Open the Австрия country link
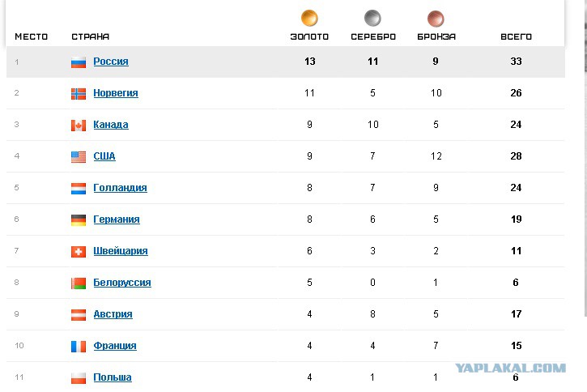Image resolution: width=587 pixels, height=392 pixels. [113, 314]
